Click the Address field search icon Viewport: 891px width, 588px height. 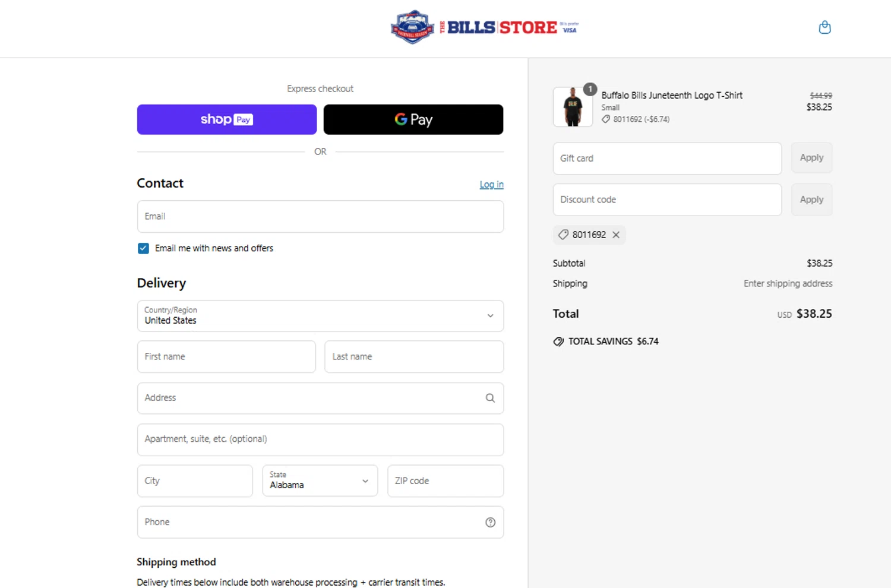pos(490,398)
